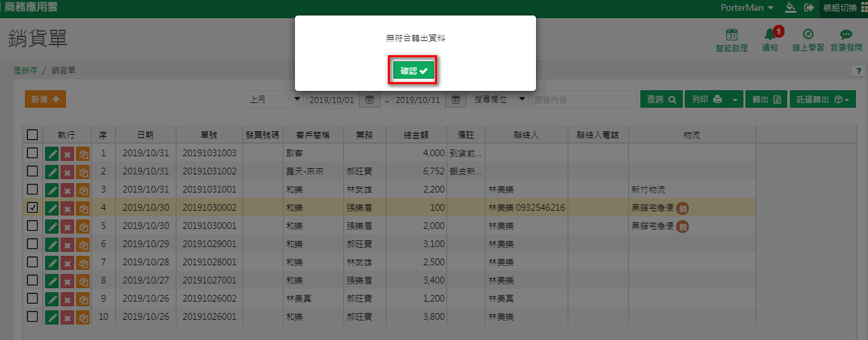
Task: Open 線上學習 compass icon
Action: coord(807,40)
